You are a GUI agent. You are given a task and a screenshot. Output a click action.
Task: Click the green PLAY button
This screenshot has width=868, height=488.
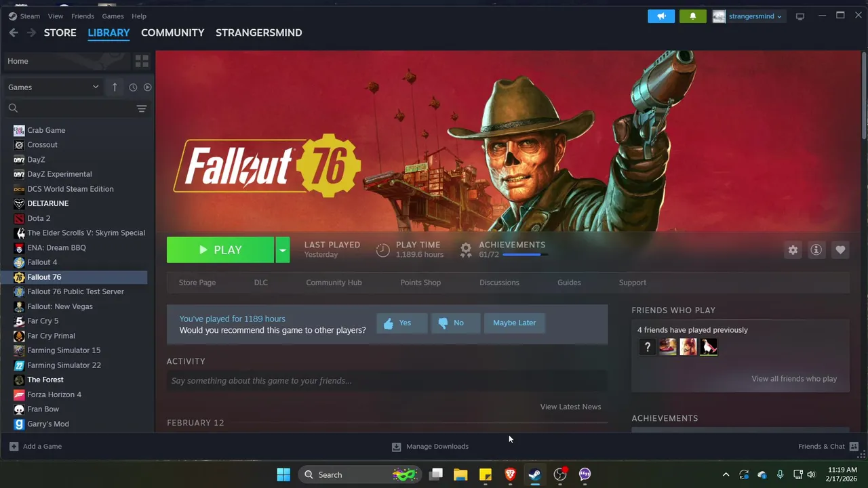coord(220,250)
